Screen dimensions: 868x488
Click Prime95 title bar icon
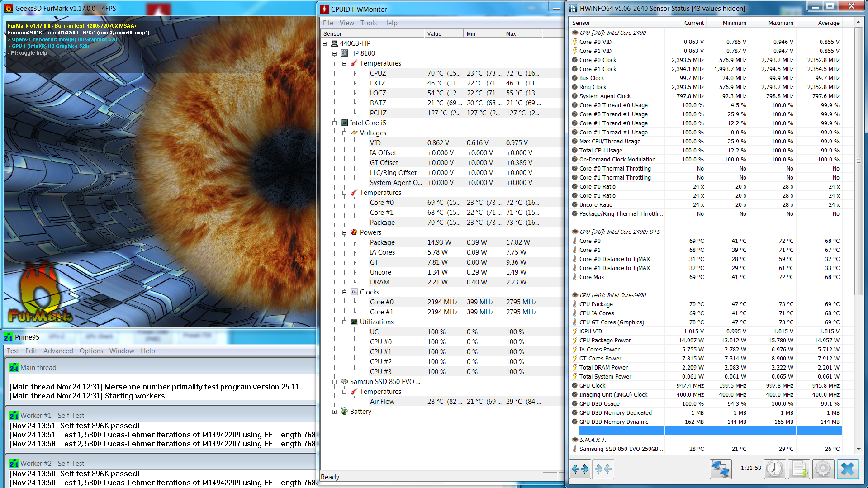(8, 337)
